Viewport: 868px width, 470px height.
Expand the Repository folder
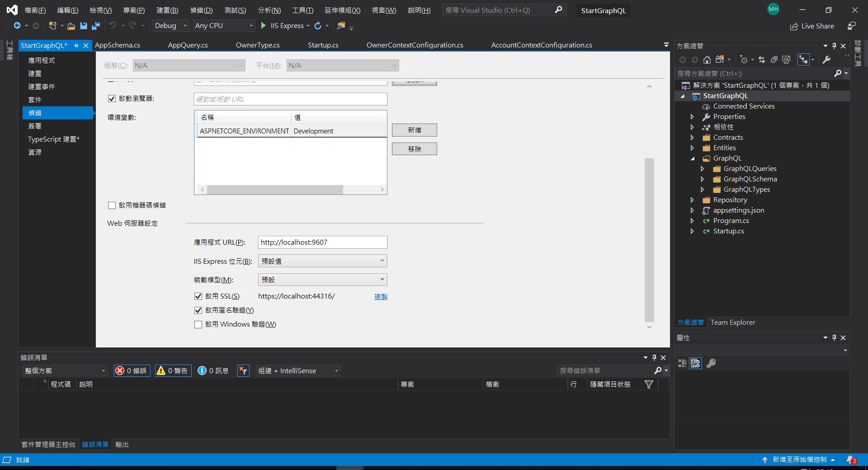(x=692, y=200)
